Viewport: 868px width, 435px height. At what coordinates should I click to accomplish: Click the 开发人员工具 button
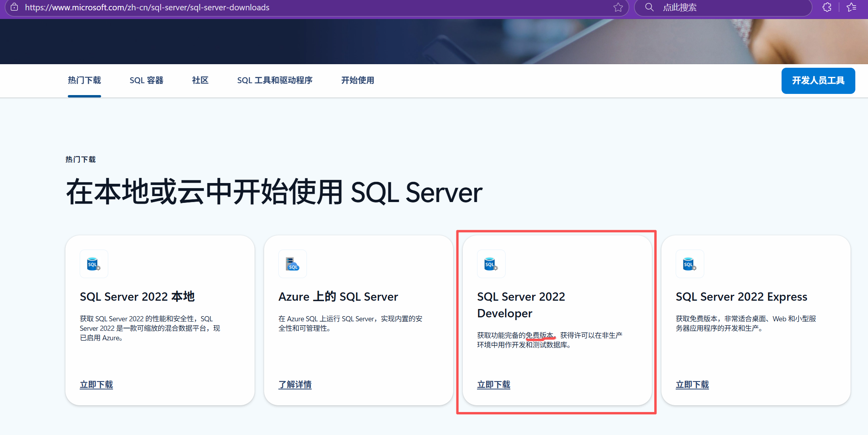coord(818,80)
